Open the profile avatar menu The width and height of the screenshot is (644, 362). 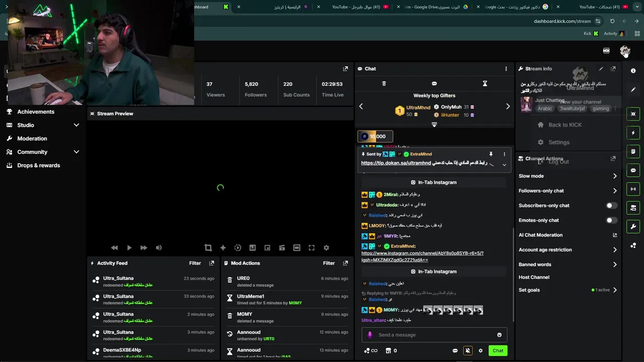tap(625, 50)
